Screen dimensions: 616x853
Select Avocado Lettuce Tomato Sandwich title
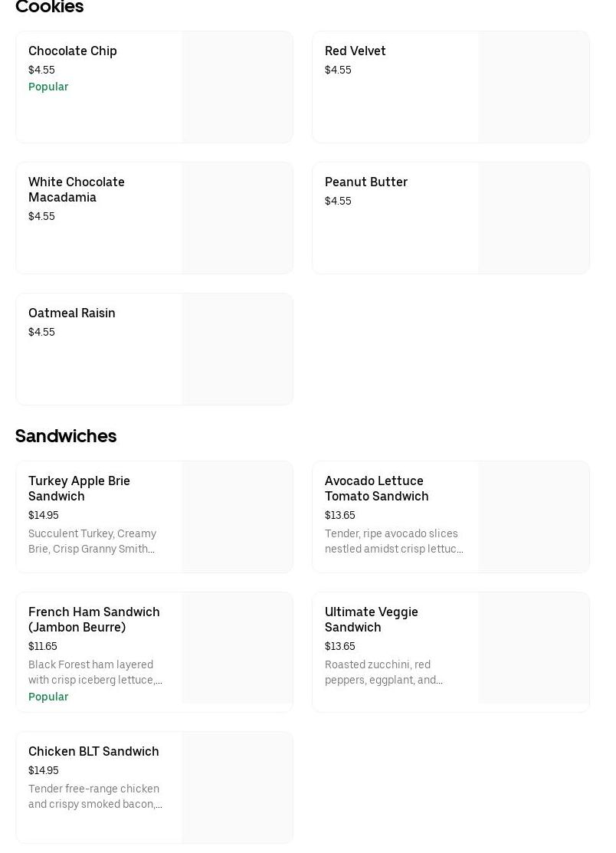(x=376, y=488)
